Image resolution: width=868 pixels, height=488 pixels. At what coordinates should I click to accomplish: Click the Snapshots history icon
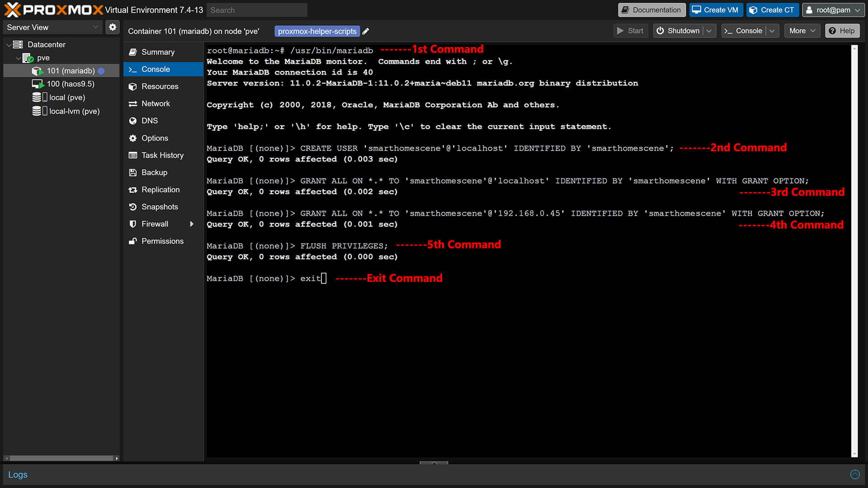click(x=132, y=206)
